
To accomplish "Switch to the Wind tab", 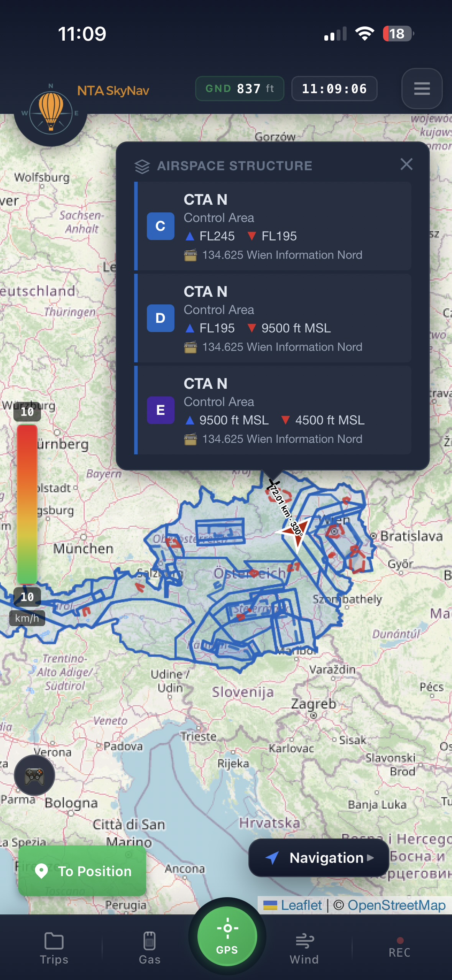I will 304,948.
